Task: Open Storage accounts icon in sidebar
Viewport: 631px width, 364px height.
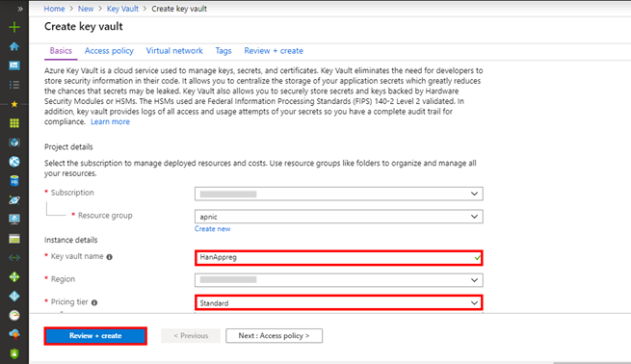Action: click(14, 239)
